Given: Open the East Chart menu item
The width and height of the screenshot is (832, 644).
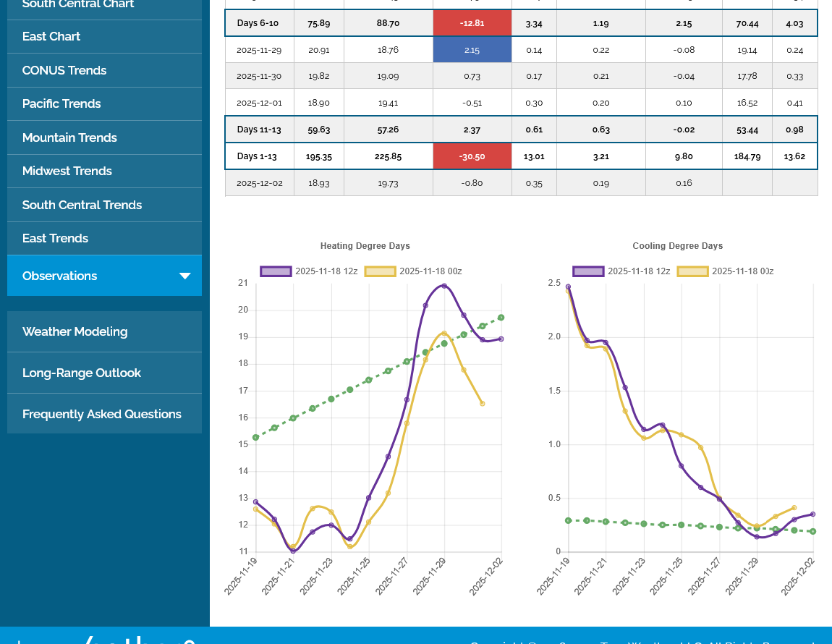Looking at the screenshot, I should pos(51,36).
